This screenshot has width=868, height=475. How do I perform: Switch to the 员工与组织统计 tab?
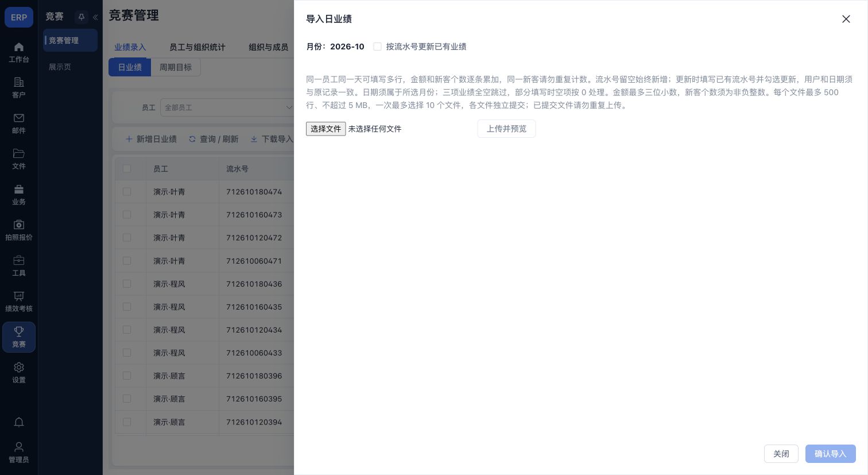197,47
